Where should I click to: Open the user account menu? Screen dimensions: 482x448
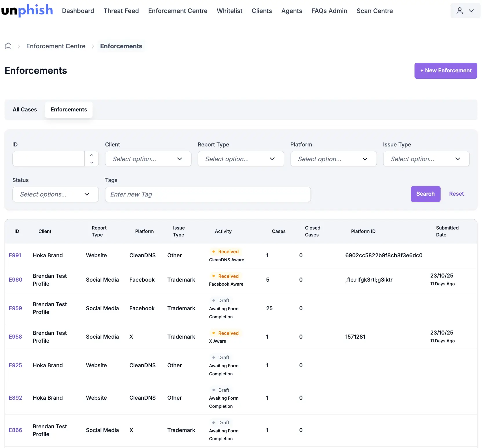tap(465, 11)
